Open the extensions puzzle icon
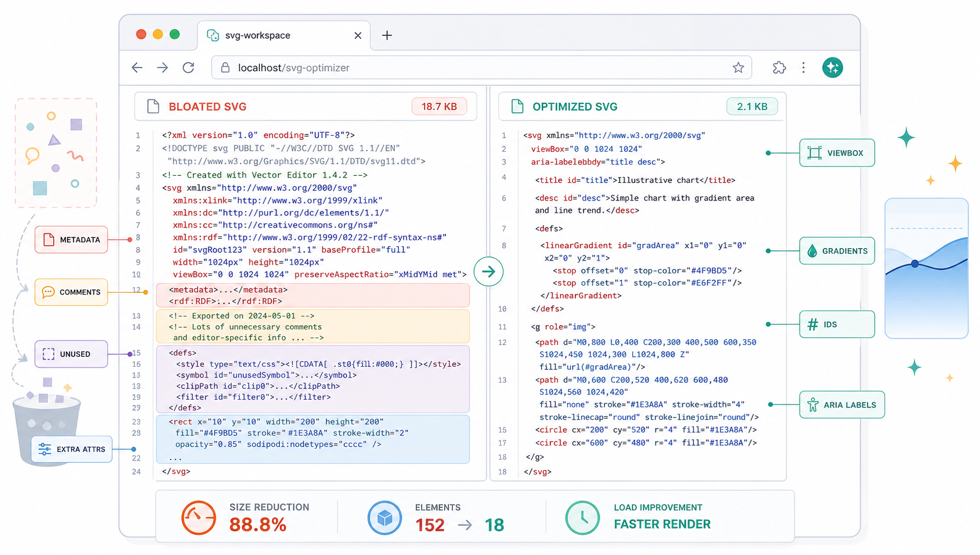The width and height of the screenshot is (980, 555). point(779,68)
